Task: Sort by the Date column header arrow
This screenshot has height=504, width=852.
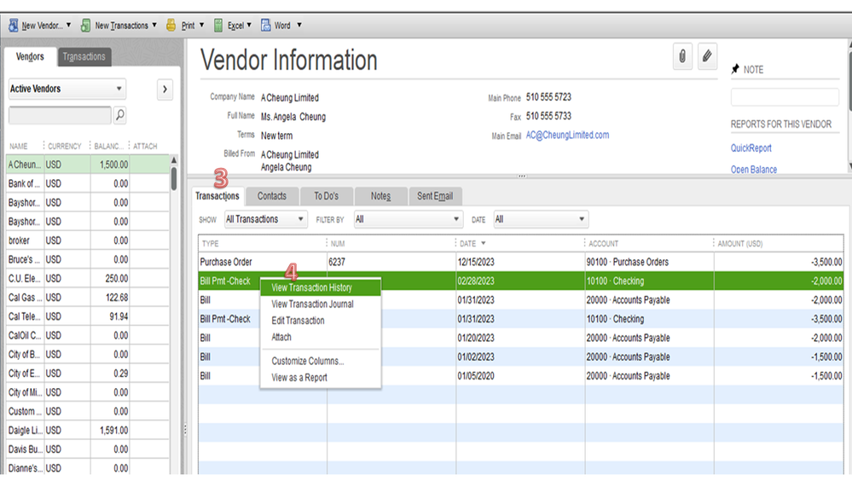Action: [x=483, y=243]
